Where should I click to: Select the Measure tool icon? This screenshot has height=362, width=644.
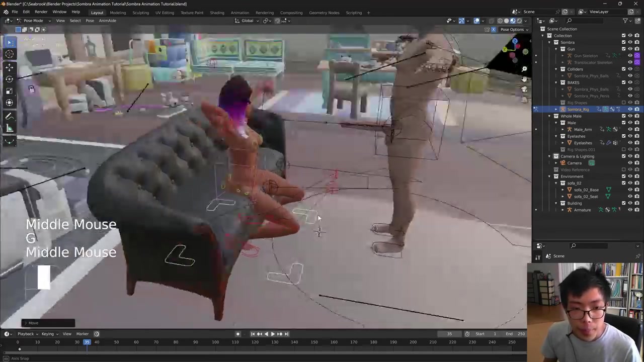9,129
